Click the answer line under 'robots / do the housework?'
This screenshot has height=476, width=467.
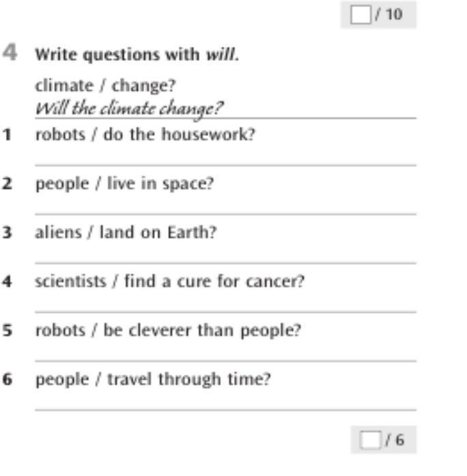(225, 157)
